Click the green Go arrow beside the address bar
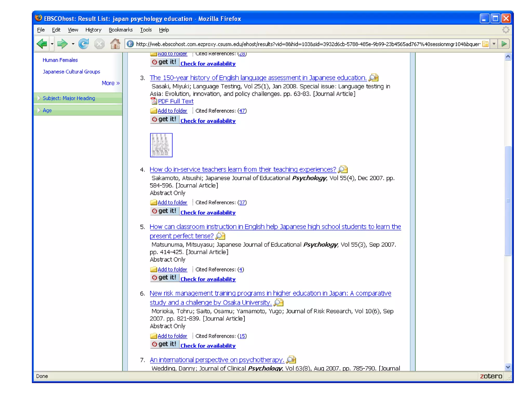 504,44
